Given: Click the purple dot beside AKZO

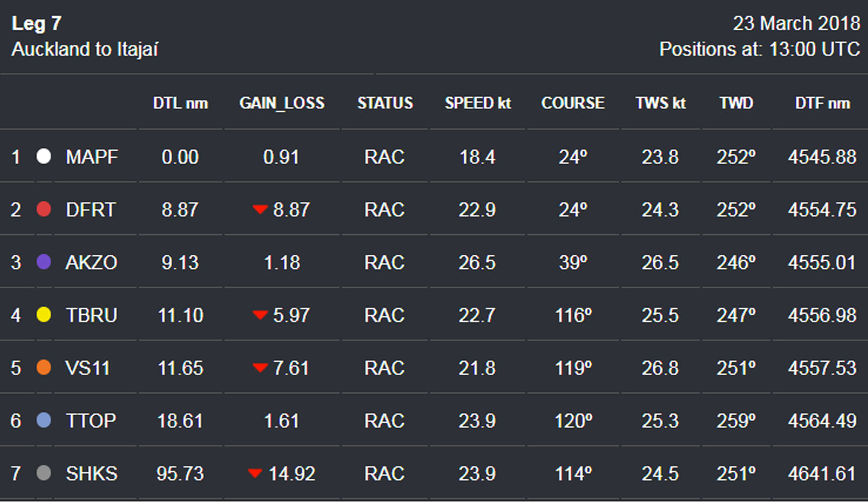Looking at the screenshot, I should [44, 262].
